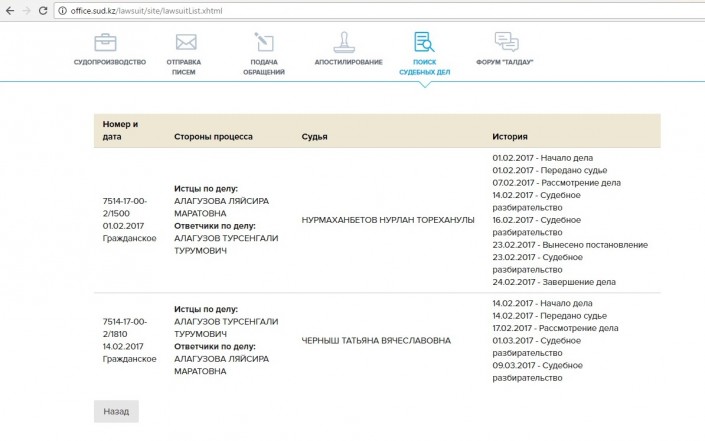Select the Подача обращений document icon
The width and height of the screenshot is (705, 441).
pyautogui.click(x=264, y=42)
